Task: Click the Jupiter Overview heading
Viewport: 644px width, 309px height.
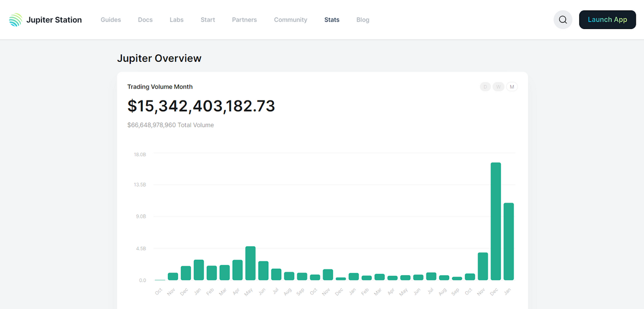Action: point(159,58)
